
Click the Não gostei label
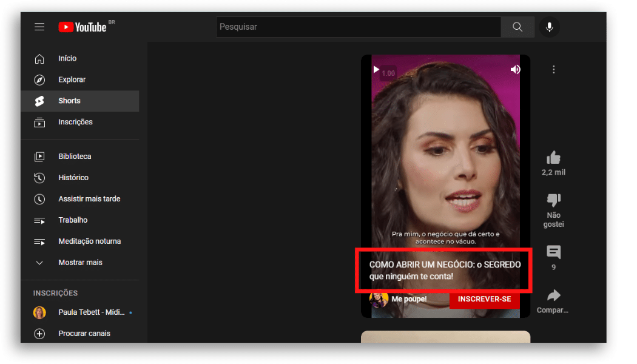point(553,220)
